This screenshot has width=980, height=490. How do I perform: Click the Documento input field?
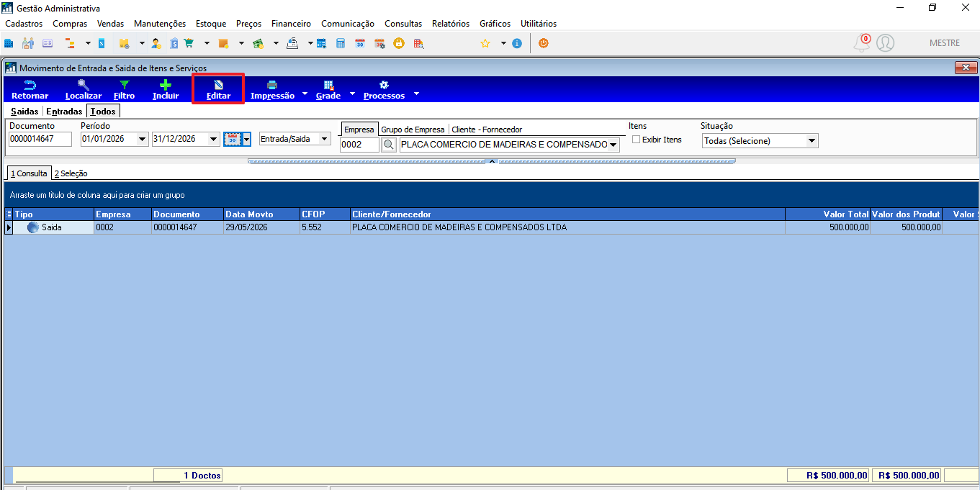[40, 139]
